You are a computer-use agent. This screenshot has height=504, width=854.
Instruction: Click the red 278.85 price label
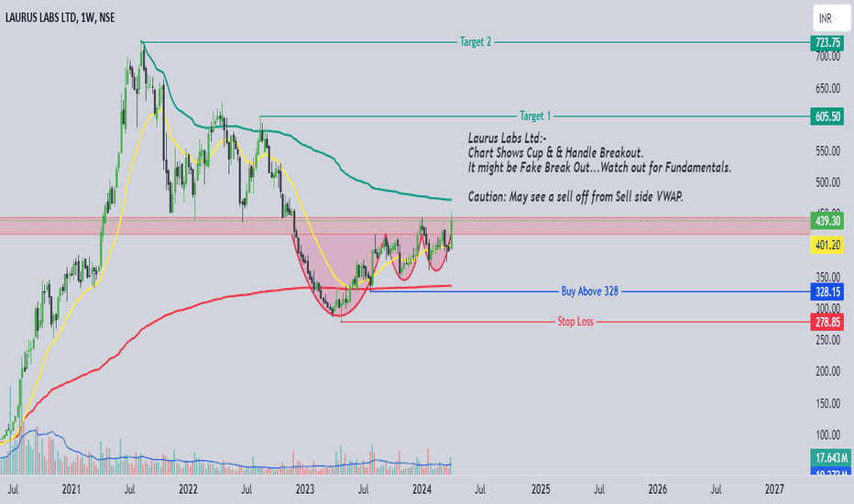pos(827,322)
